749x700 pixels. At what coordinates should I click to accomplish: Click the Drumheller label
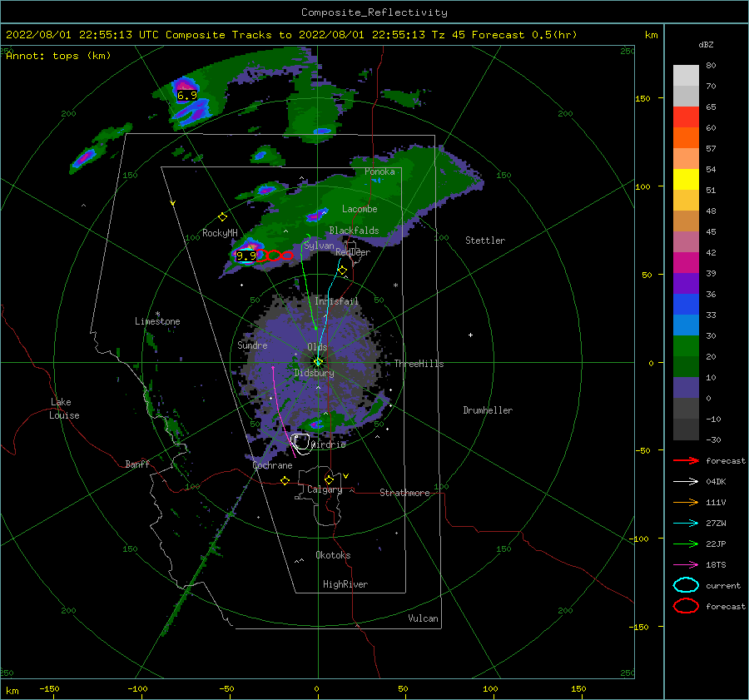[488, 410]
